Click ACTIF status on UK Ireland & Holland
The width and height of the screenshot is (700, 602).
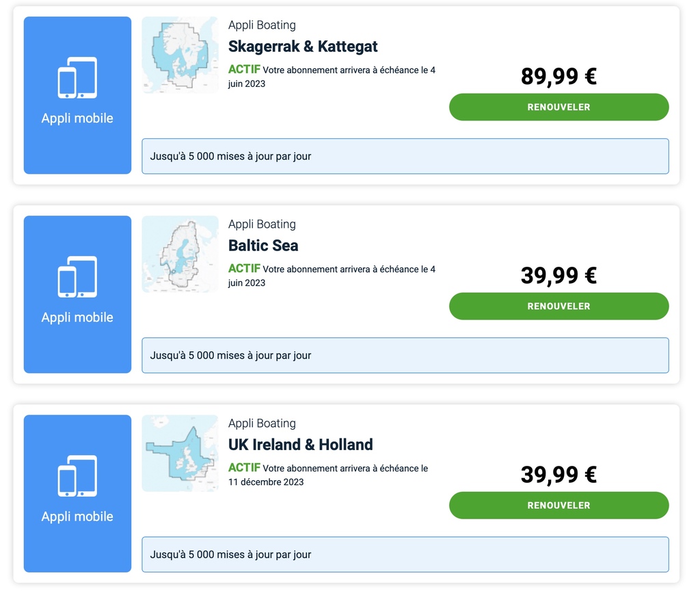click(x=244, y=468)
